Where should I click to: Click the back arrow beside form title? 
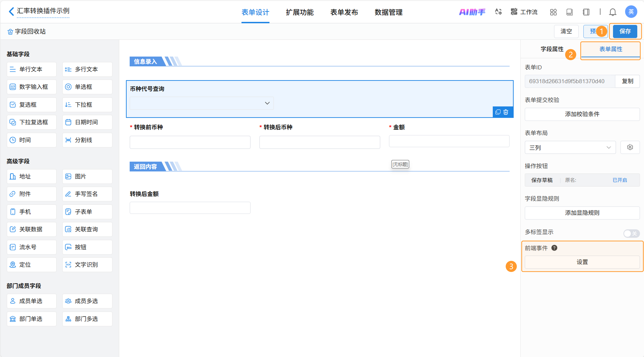[x=11, y=11]
